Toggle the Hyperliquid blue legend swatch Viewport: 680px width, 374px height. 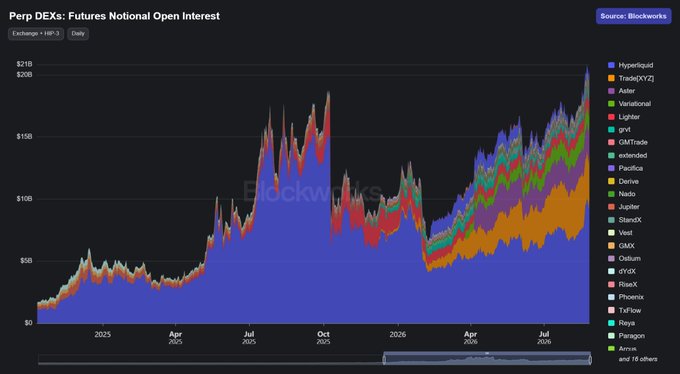coord(611,65)
